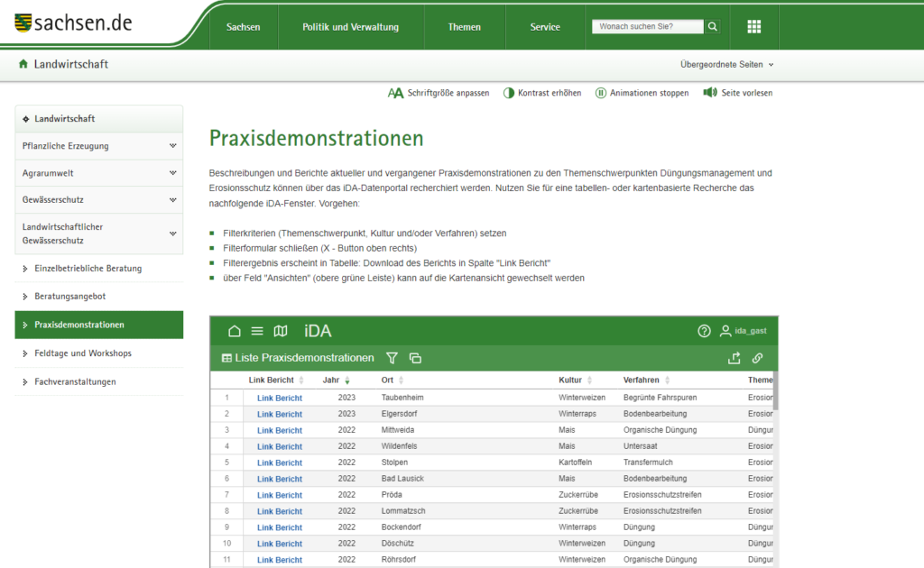The image size is (924, 568).
Task: Select Beratungsangebot in sidebar
Action: (99, 297)
